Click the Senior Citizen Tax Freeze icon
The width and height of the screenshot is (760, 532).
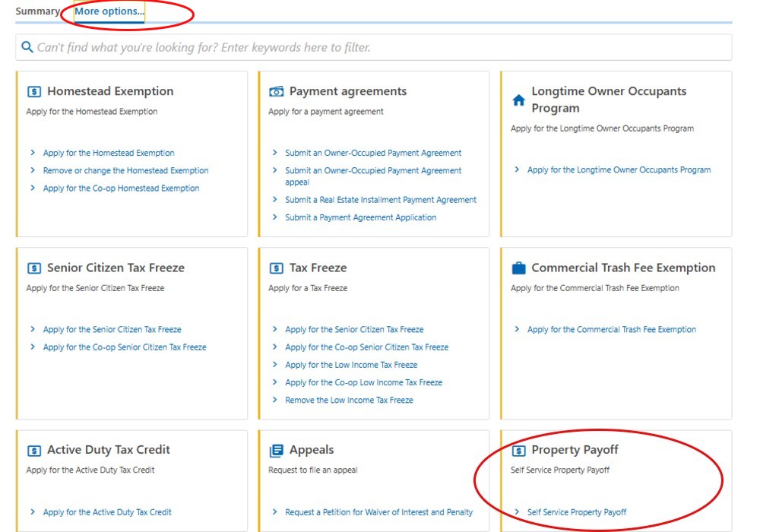[x=34, y=268]
